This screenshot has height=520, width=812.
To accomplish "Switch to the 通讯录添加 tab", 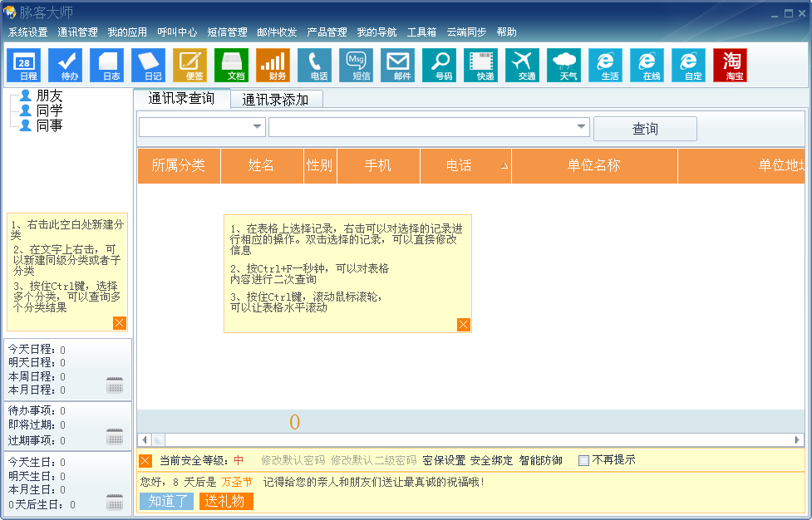I will [x=276, y=100].
